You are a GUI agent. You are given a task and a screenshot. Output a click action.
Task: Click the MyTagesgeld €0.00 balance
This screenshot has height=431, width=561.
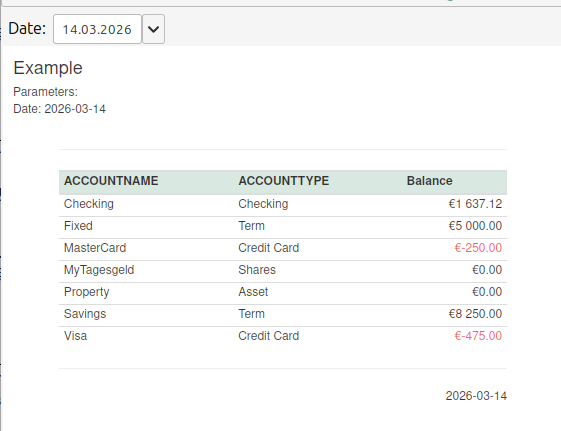click(x=487, y=270)
